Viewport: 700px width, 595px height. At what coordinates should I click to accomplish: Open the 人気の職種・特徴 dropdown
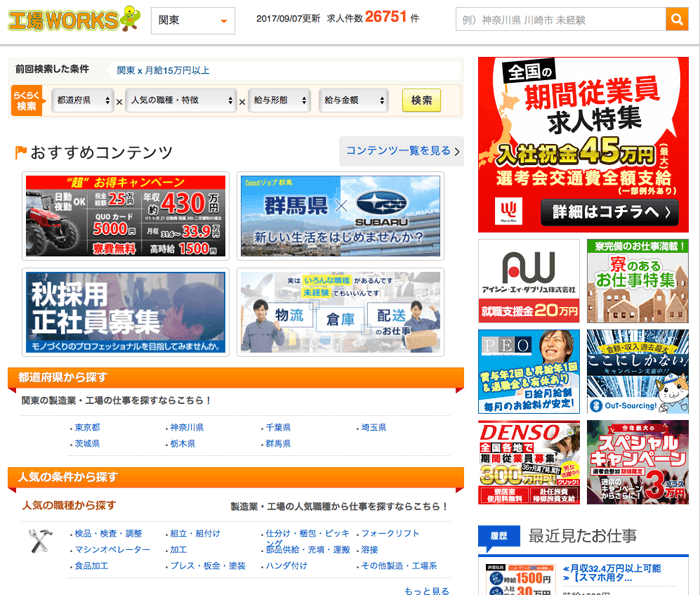pyautogui.click(x=181, y=100)
